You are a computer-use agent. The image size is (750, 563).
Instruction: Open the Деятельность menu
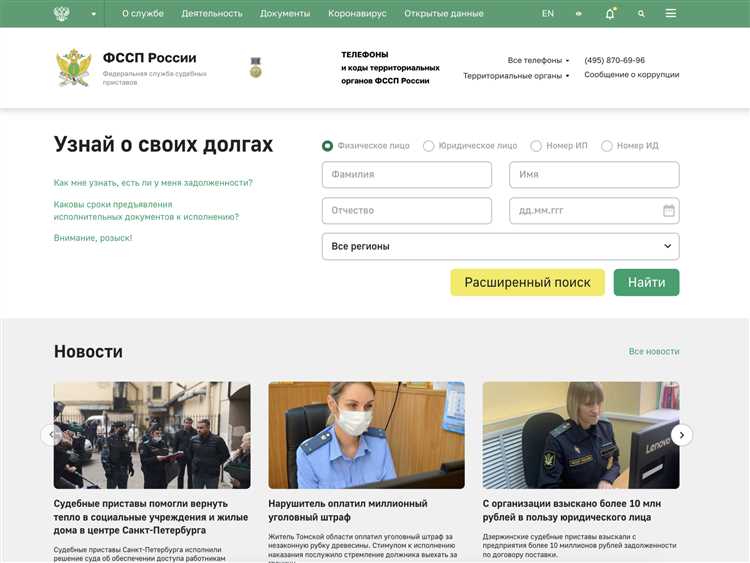212,13
